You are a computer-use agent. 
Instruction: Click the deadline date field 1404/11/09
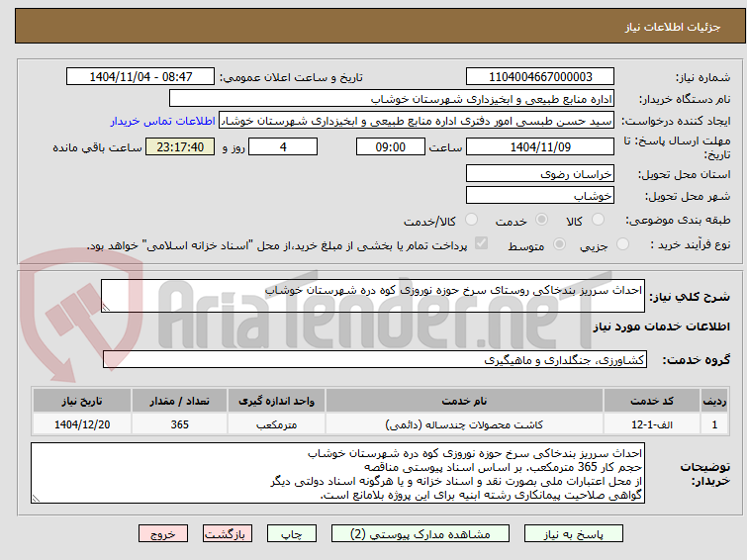point(540,146)
